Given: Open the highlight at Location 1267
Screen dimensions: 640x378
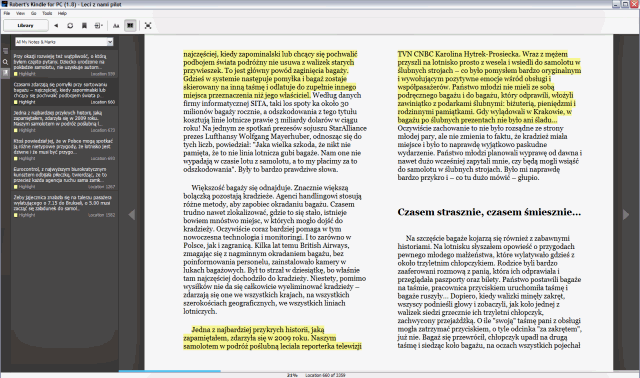Looking at the screenshot, I should (64, 177).
